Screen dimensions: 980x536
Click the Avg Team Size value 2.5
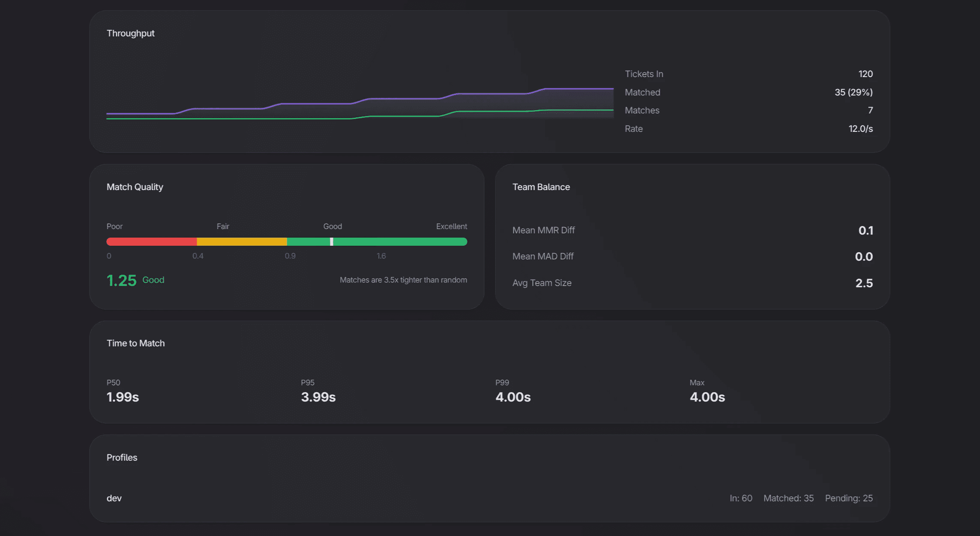[864, 283]
